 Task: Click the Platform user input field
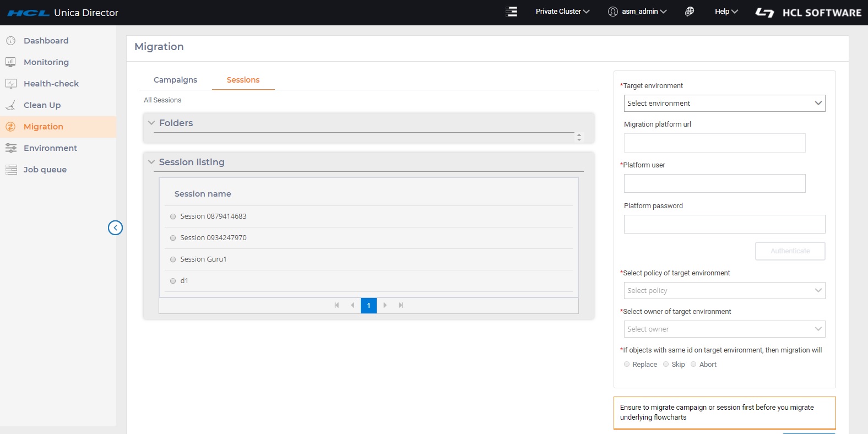tap(714, 183)
